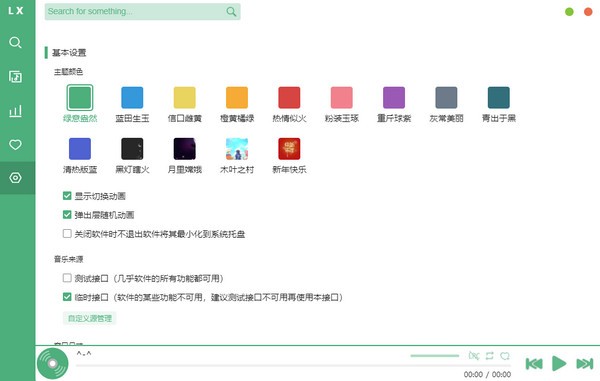The height and width of the screenshot is (381, 600).
Task: Open the favorites heart page in sidebar
Action: click(x=15, y=145)
